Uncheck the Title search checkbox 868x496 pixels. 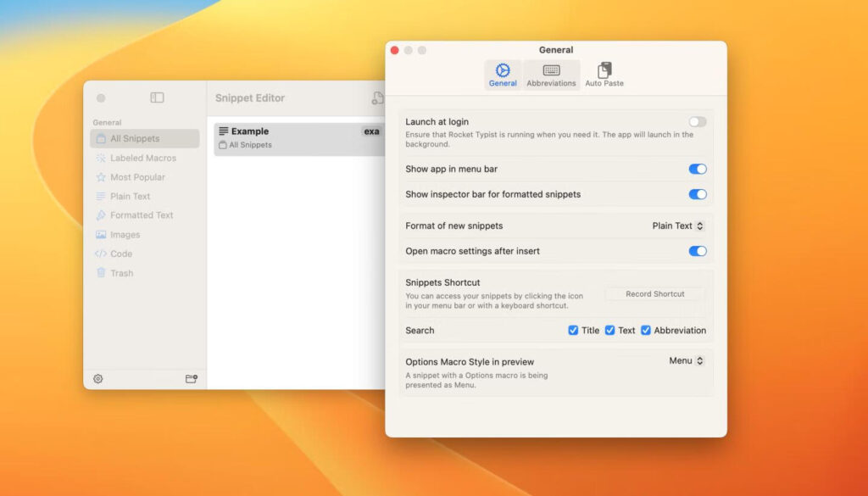coord(574,331)
